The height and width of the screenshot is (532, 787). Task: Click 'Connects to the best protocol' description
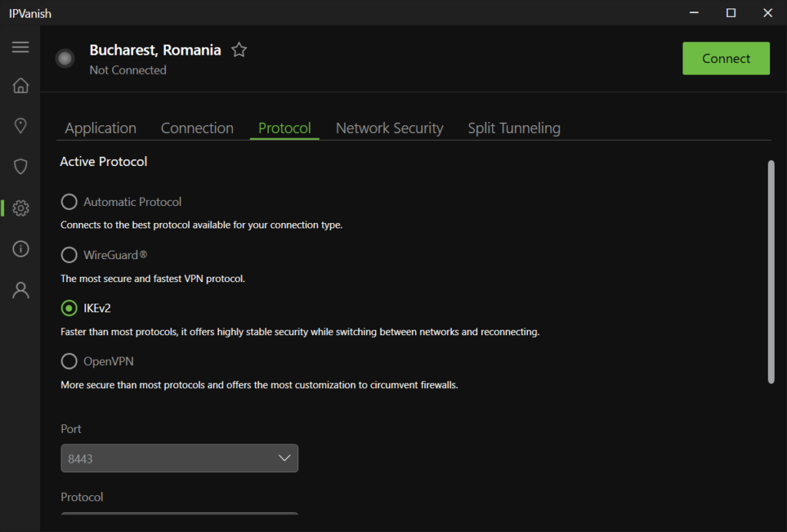point(201,224)
